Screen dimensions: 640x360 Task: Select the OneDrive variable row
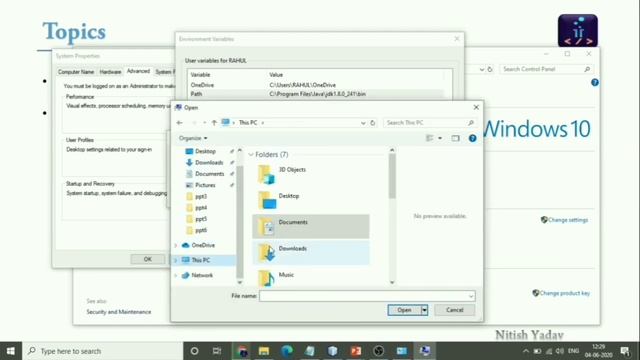click(316, 85)
